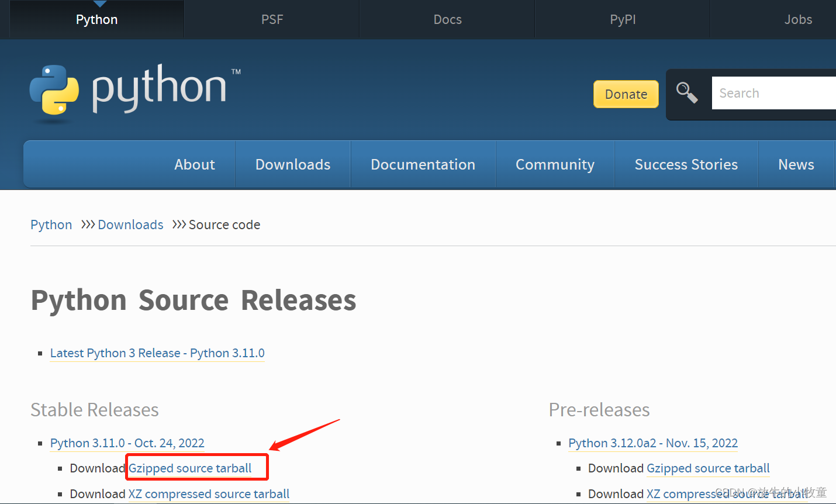
Task: Open the PSF section from top navigation
Action: pyautogui.click(x=271, y=19)
